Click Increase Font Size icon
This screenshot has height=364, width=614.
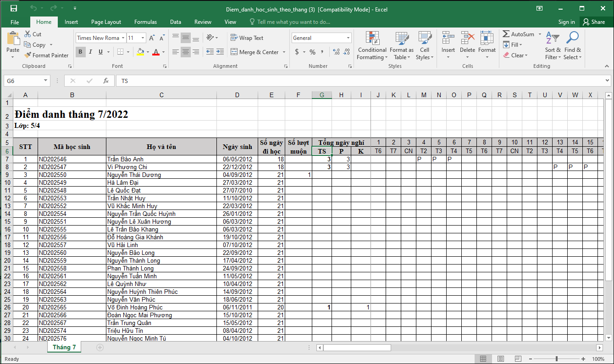(152, 38)
